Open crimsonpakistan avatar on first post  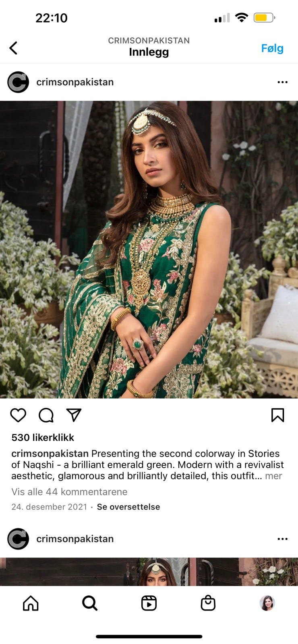click(18, 82)
